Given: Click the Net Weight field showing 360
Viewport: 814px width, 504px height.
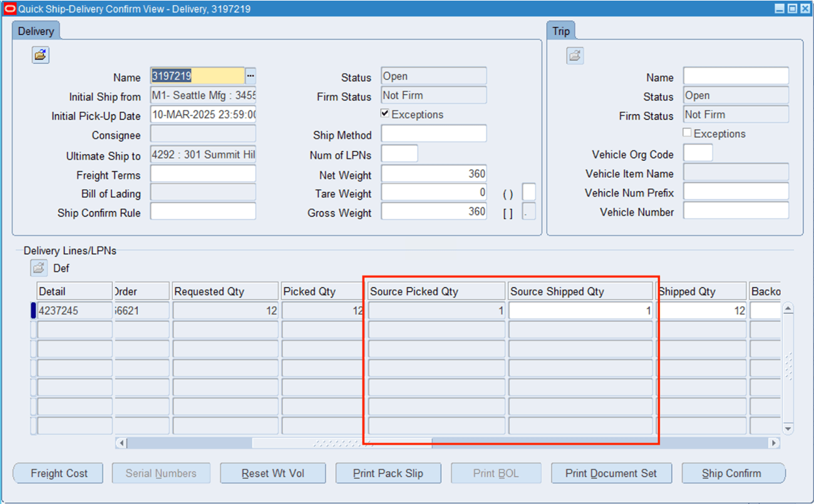Looking at the screenshot, I should click(434, 173).
